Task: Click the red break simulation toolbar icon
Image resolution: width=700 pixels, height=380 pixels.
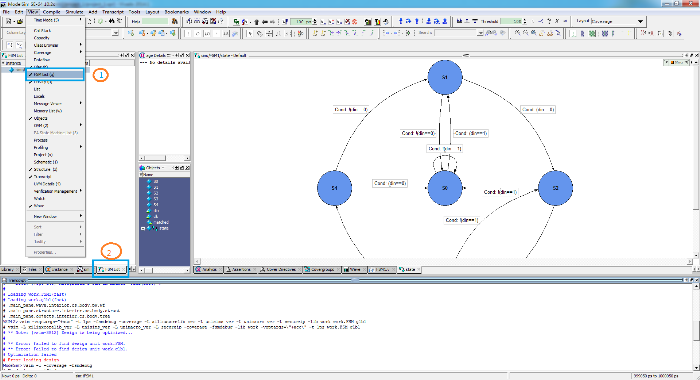Action: [x=354, y=21]
